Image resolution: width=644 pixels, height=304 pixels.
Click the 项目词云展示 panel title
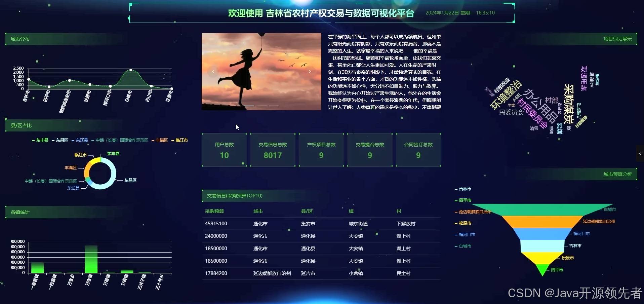tap(617, 39)
